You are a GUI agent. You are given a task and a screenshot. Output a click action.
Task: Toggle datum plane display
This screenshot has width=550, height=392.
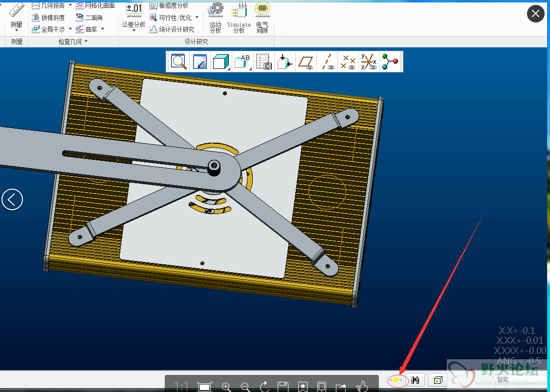coord(306,62)
